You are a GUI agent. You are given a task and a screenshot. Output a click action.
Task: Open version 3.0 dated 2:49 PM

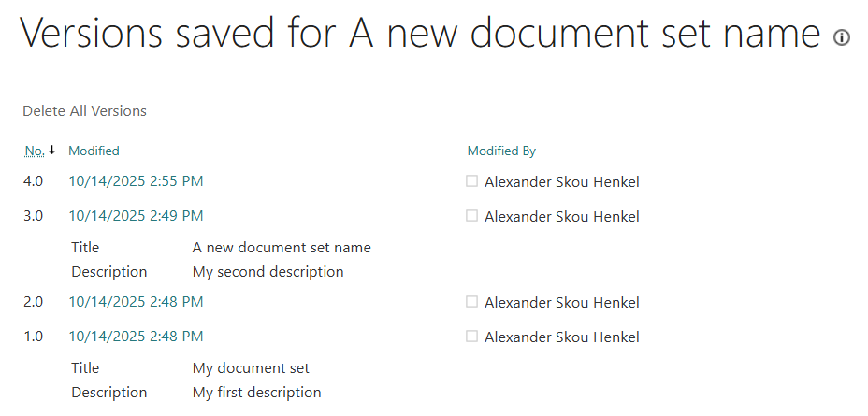tap(136, 216)
